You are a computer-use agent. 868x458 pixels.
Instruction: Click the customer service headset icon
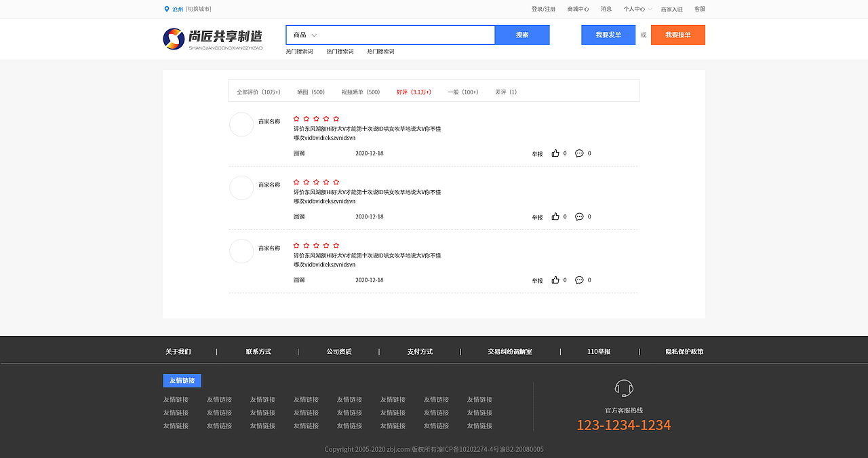click(x=624, y=389)
